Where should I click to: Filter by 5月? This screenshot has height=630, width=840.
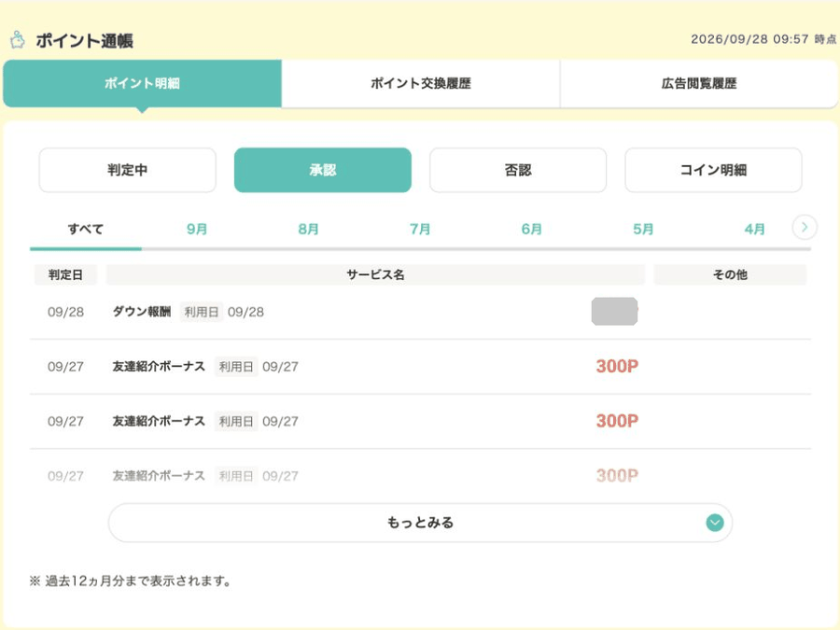(x=643, y=230)
